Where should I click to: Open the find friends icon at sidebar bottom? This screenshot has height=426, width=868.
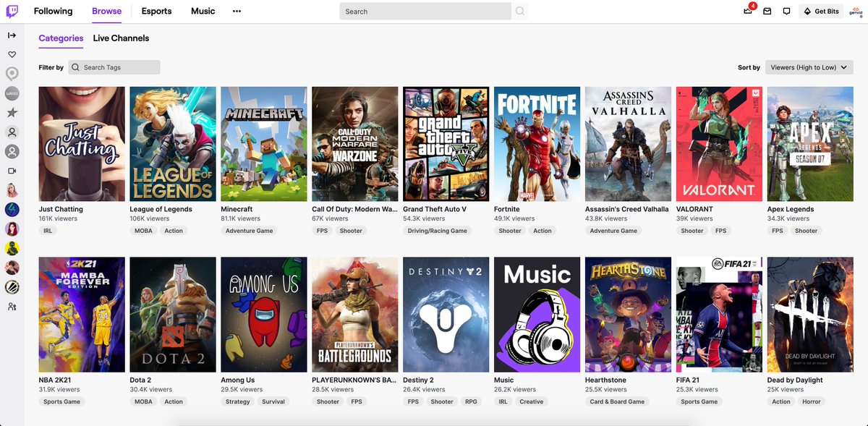[12, 307]
